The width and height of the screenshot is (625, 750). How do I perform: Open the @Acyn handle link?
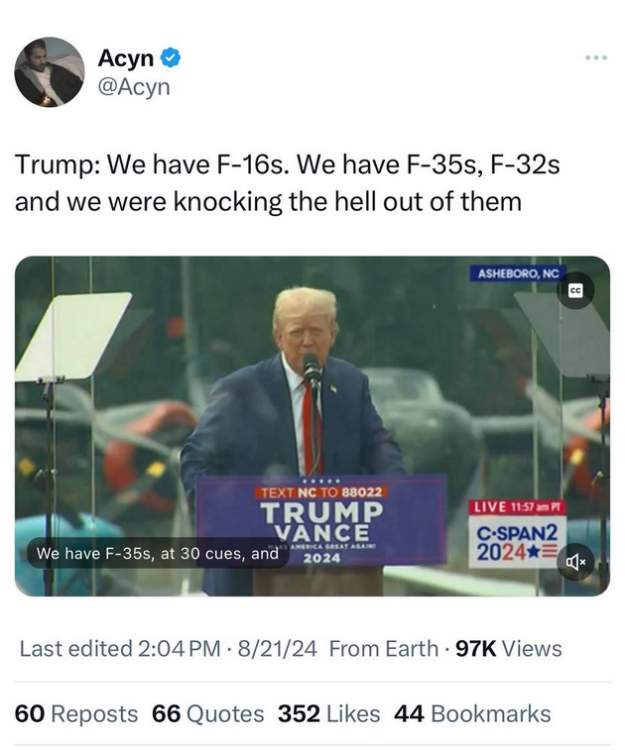[x=134, y=87]
